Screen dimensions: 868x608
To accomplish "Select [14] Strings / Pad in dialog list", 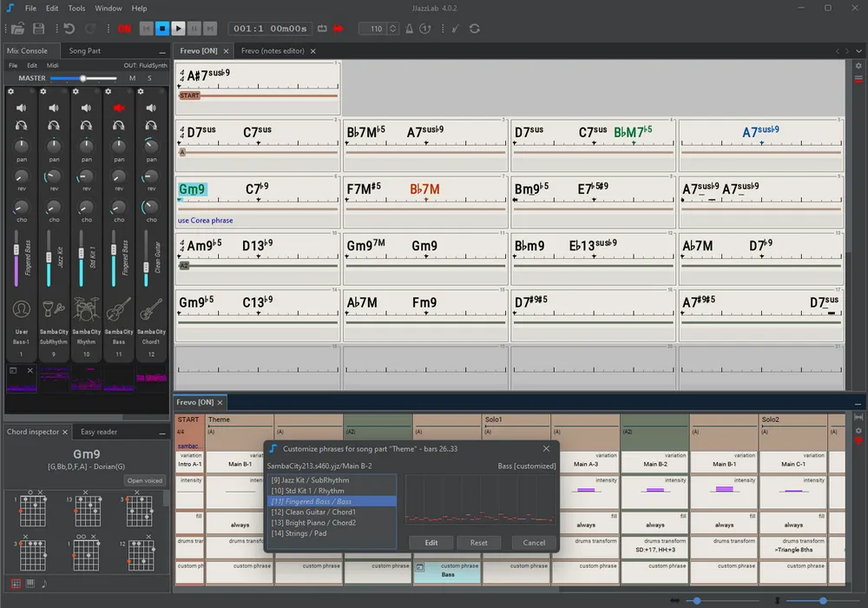I will pyautogui.click(x=332, y=533).
